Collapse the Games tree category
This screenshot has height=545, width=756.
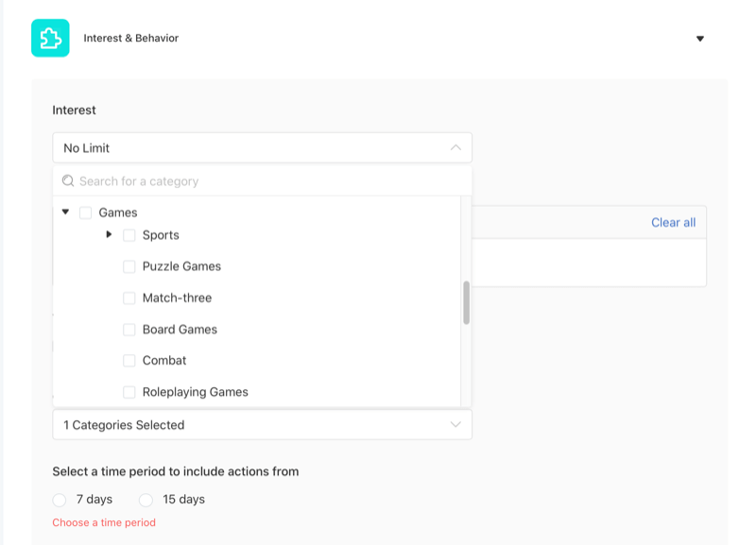65,213
